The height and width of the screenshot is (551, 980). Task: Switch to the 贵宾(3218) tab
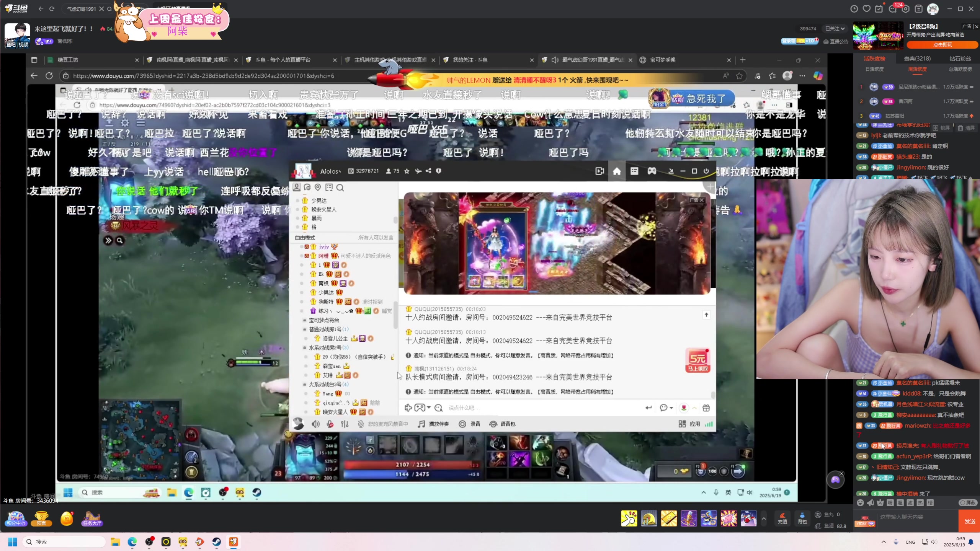(917, 59)
